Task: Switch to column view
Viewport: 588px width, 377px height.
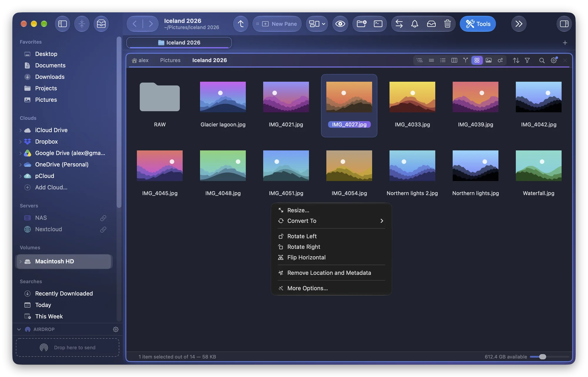Action: click(x=454, y=60)
